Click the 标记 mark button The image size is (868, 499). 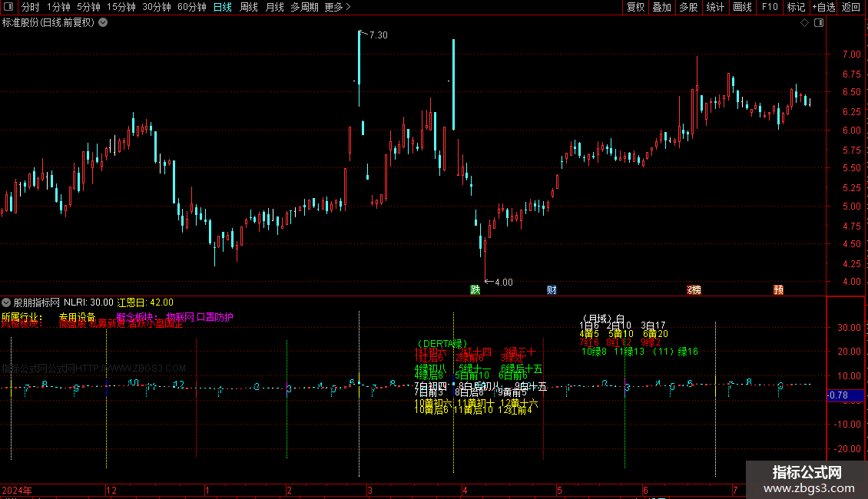pos(796,7)
